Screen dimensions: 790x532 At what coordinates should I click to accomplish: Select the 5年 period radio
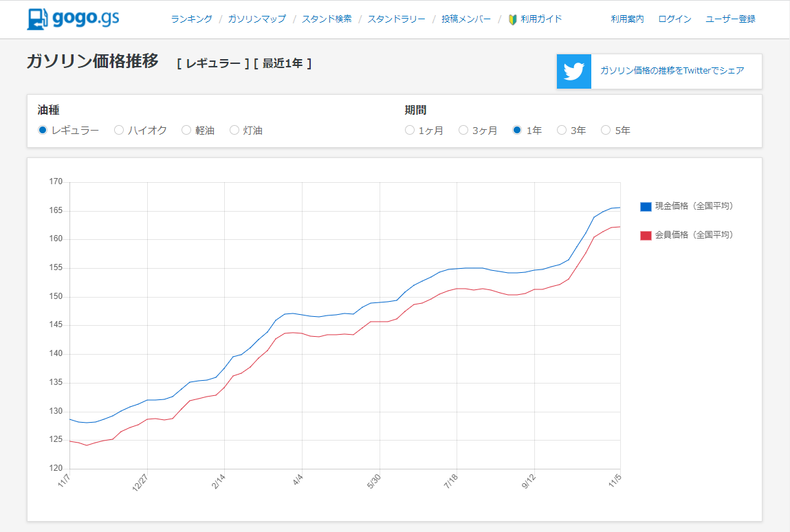click(x=606, y=130)
